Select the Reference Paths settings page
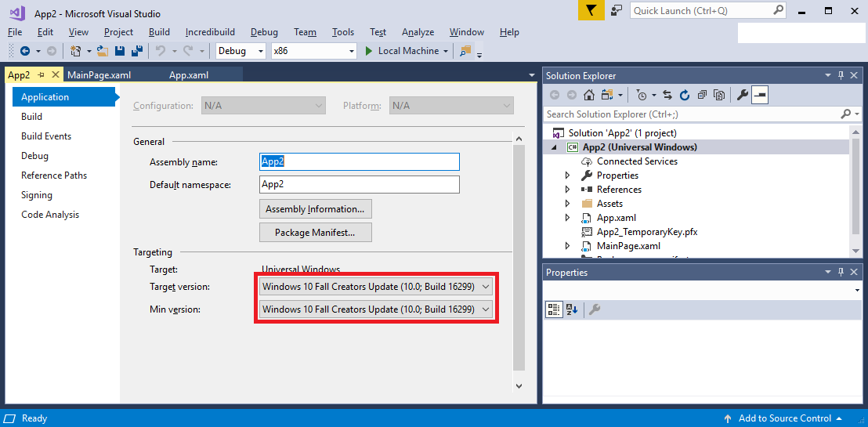Viewport: 868px width, 427px height. click(x=54, y=175)
